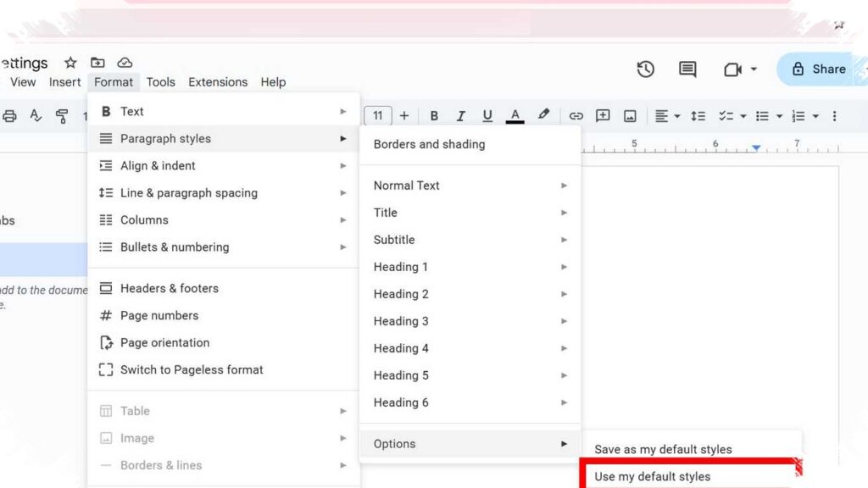Viewport: 868px width, 488px height.
Task: Click the right indent ruler marker
Action: click(756, 147)
